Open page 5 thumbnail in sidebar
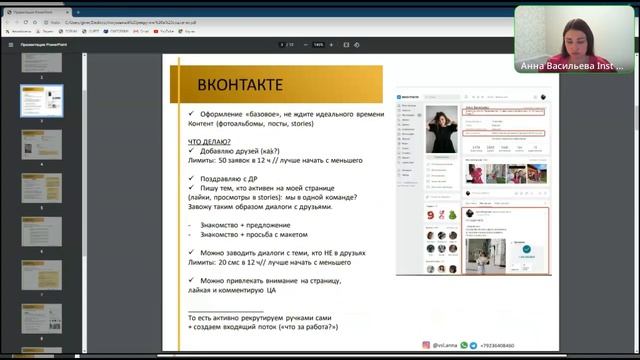The image size is (640, 360). click(42, 188)
